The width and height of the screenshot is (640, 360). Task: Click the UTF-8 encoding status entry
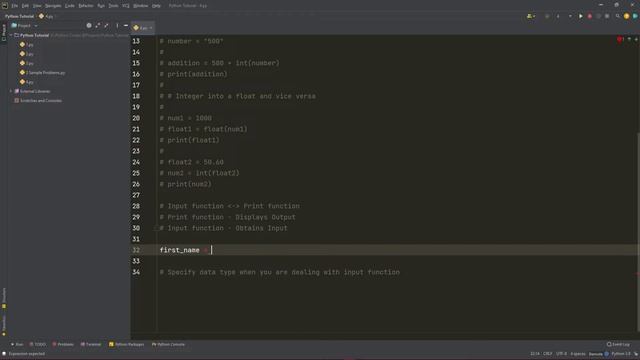pyautogui.click(x=562, y=354)
